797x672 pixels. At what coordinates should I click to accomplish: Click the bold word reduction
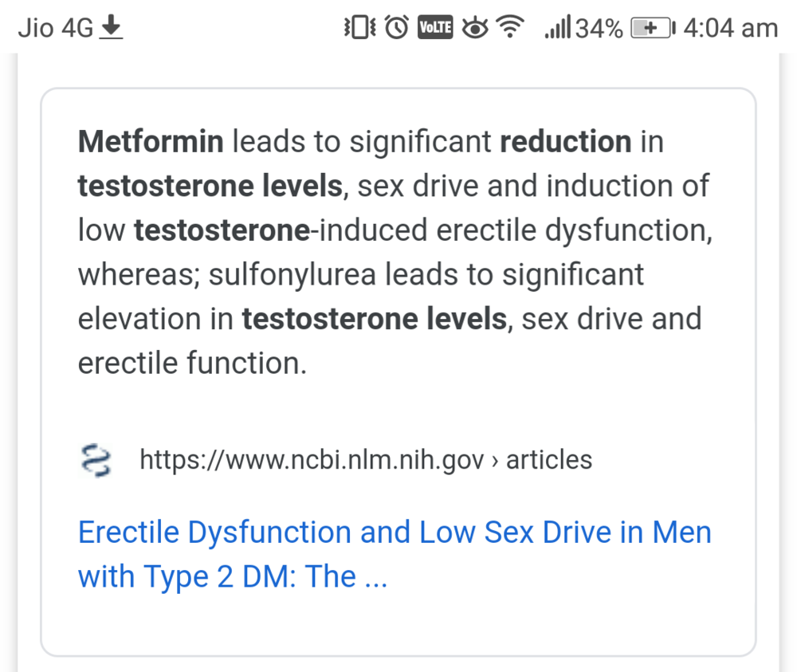[x=565, y=143]
